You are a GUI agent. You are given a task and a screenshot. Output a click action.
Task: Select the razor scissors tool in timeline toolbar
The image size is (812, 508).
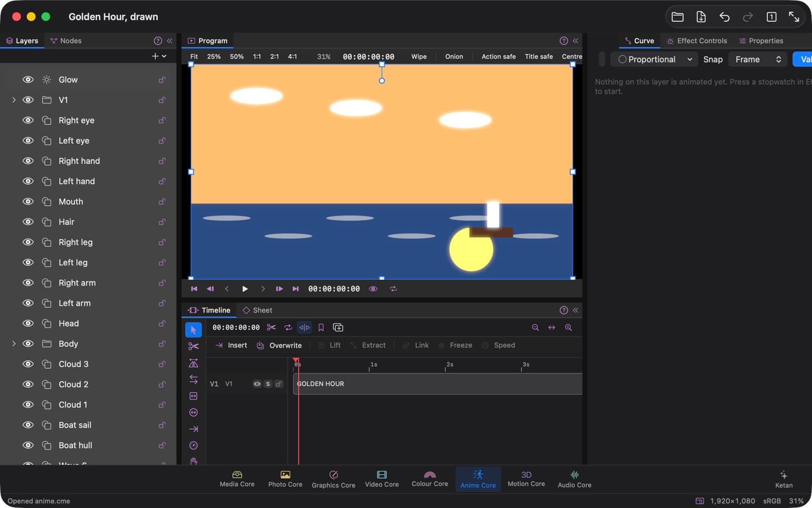click(193, 346)
